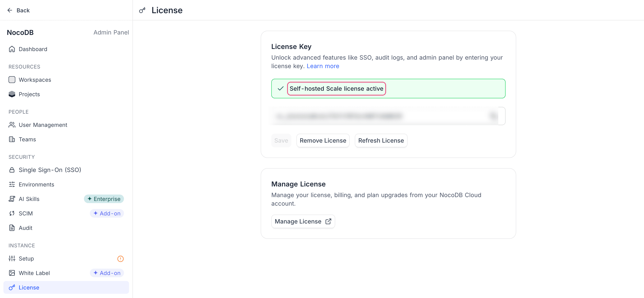Click the AI Skills scroll icon
644x298 pixels.
pos(12,199)
